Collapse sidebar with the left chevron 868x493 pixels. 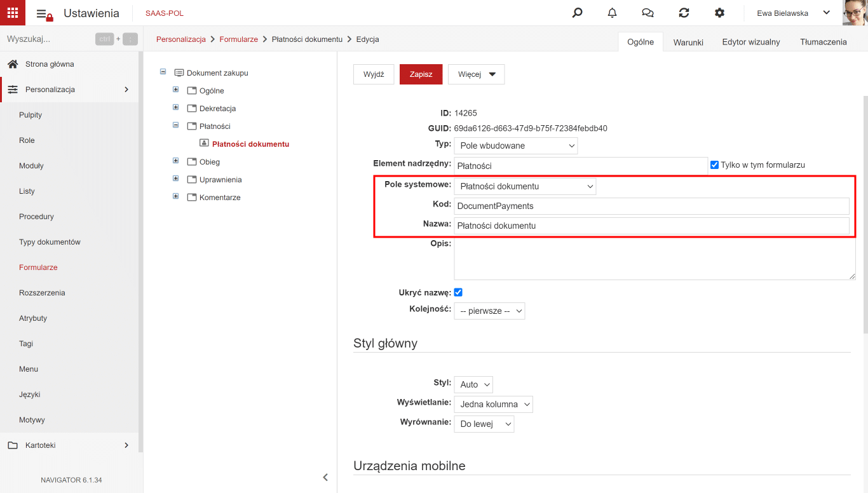(x=325, y=477)
